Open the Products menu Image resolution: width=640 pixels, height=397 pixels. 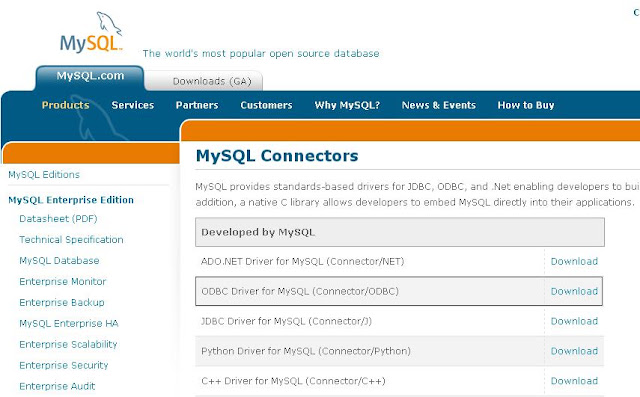[65, 105]
